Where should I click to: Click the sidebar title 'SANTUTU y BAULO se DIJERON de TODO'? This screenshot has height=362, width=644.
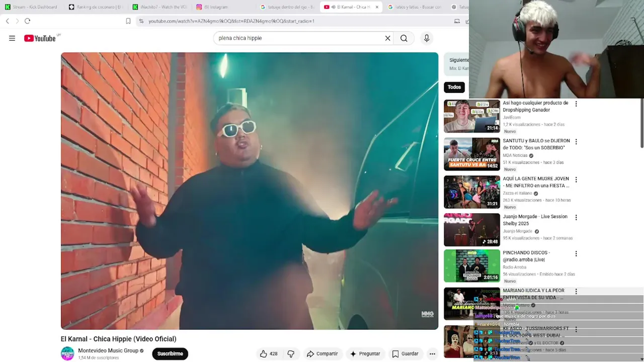point(536,144)
